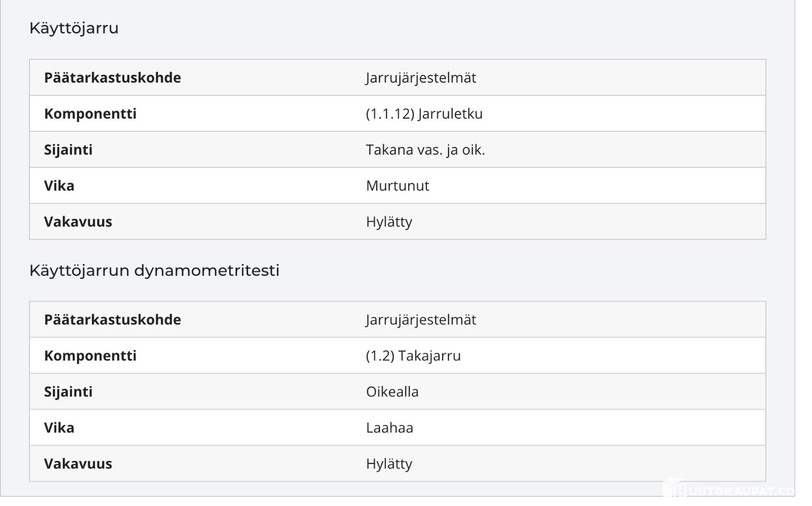Click Jarrujärjestelmät value in second table
The image size is (812, 506).
[x=421, y=320]
